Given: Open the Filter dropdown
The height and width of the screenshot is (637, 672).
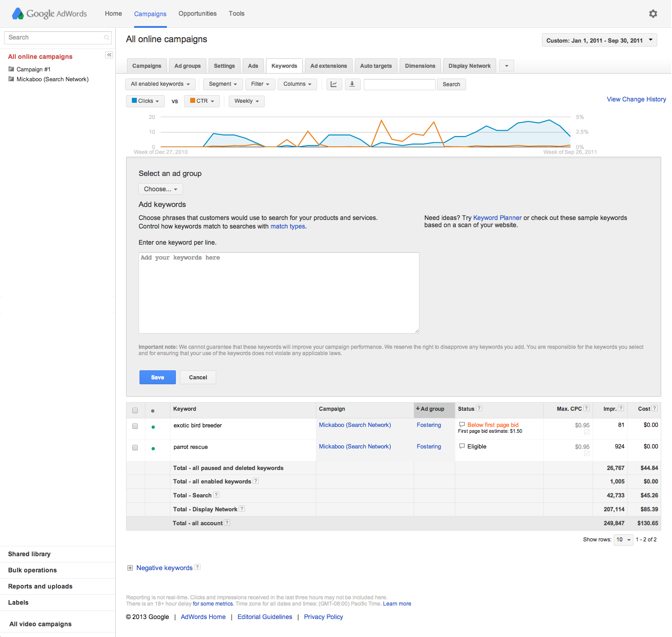Looking at the screenshot, I should pyautogui.click(x=260, y=84).
